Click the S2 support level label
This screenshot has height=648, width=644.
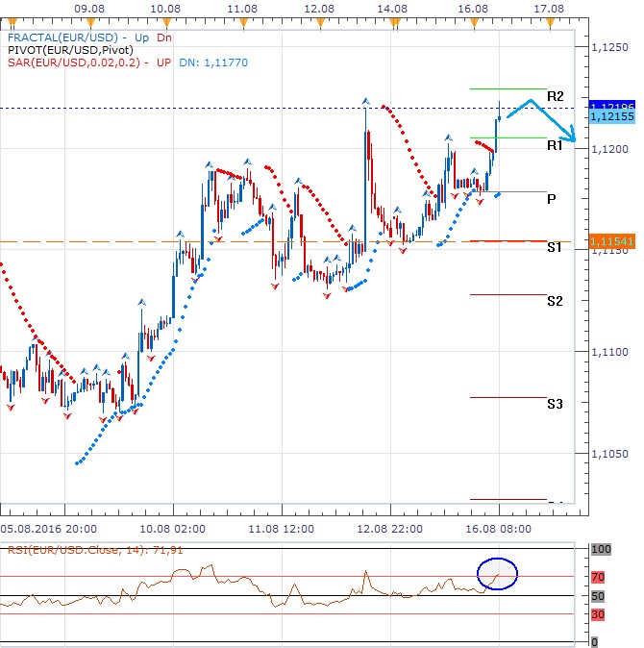(555, 301)
